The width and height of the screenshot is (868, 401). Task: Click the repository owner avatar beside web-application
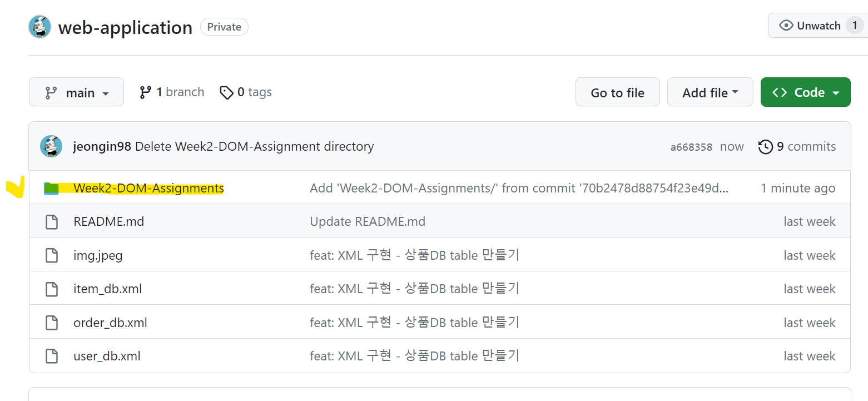coord(40,27)
